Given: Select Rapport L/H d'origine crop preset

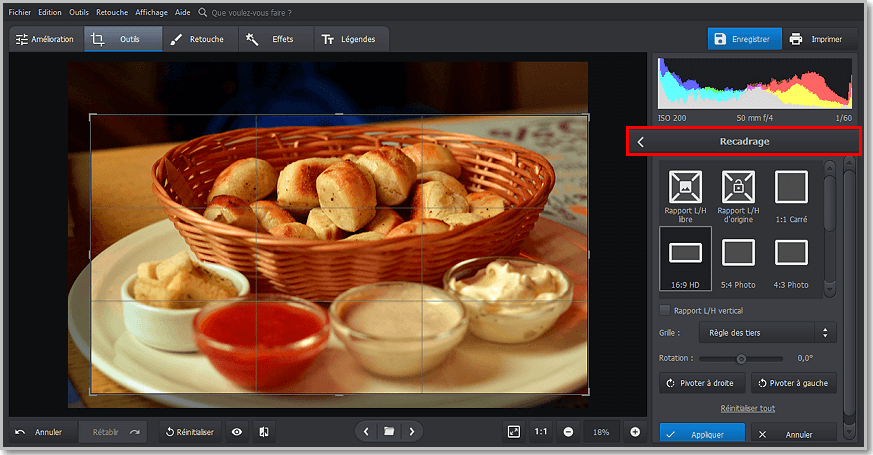Looking at the screenshot, I should pos(738,197).
